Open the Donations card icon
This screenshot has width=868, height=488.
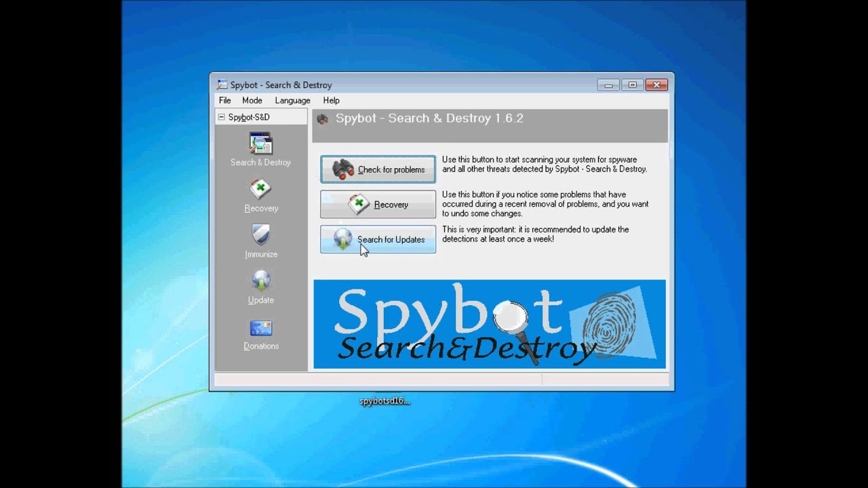[x=260, y=328]
